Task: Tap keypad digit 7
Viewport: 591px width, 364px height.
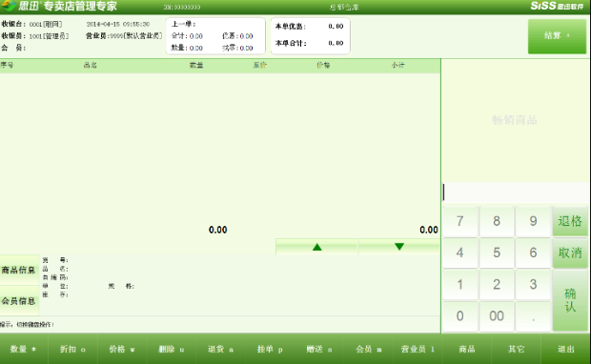Action: [460, 221]
